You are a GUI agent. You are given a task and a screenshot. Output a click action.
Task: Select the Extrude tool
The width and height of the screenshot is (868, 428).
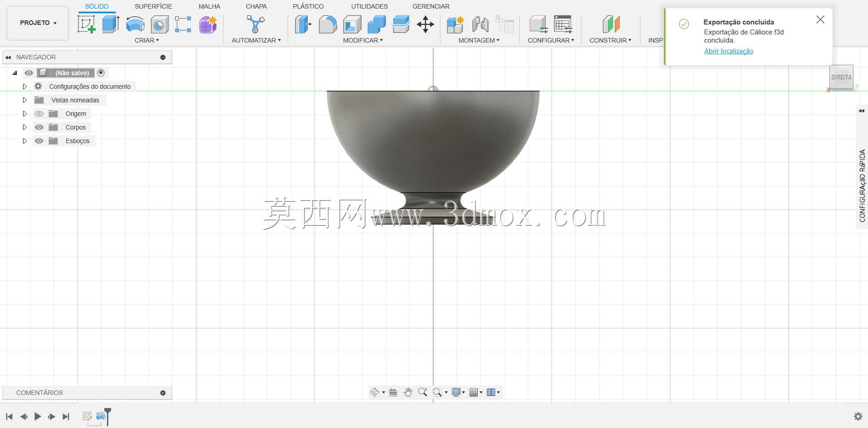tap(111, 24)
